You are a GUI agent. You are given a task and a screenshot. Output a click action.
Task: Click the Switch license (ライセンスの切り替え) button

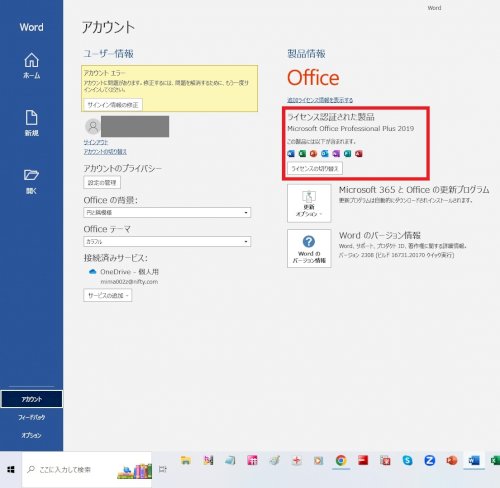(315, 168)
